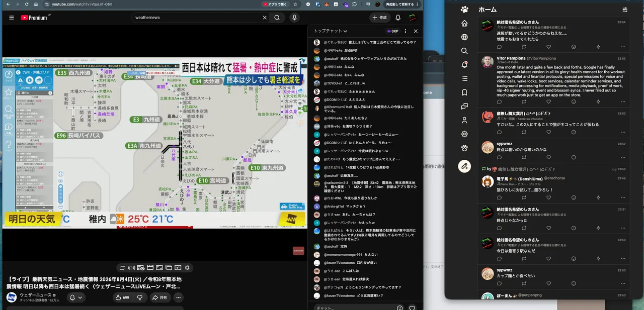The image size is (644, 310).
Task: Click Vitor Pamplona's avatar photo
Action: (x=488, y=61)
